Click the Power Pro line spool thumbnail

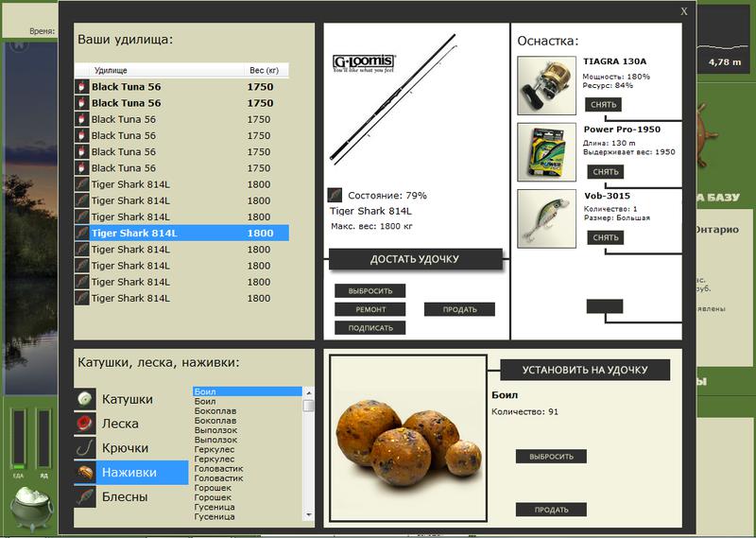[547, 152]
